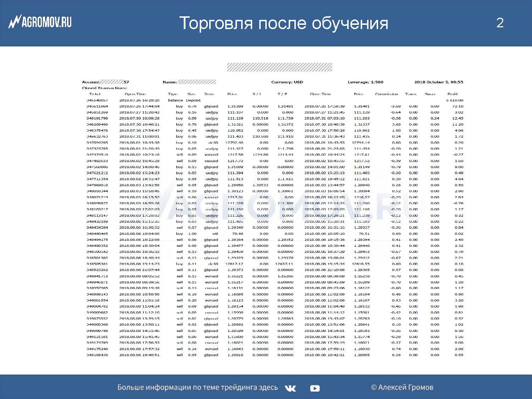This screenshot has height=399, width=532.
Task: Click ticket number '348505381'
Action: click(x=97, y=264)
